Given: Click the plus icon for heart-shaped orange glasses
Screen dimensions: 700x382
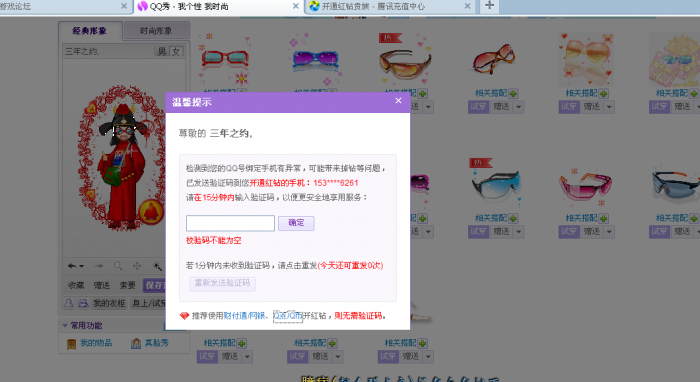Looking at the screenshot, I should [604, 93].
